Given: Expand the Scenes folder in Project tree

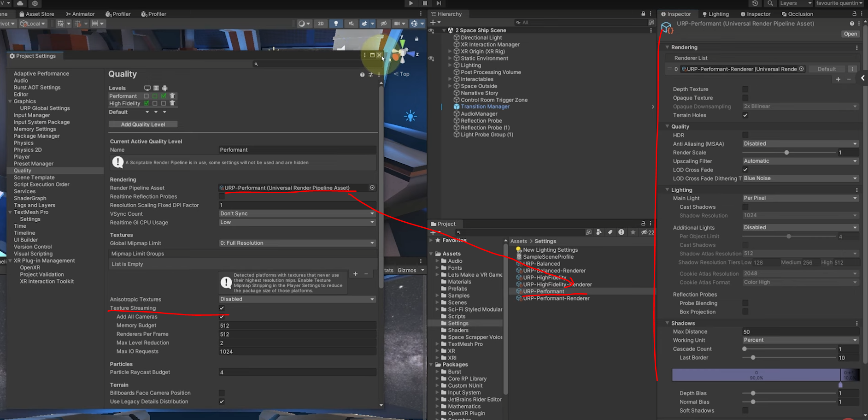Looking at the screenshot, I should click(x=437, y=302).
